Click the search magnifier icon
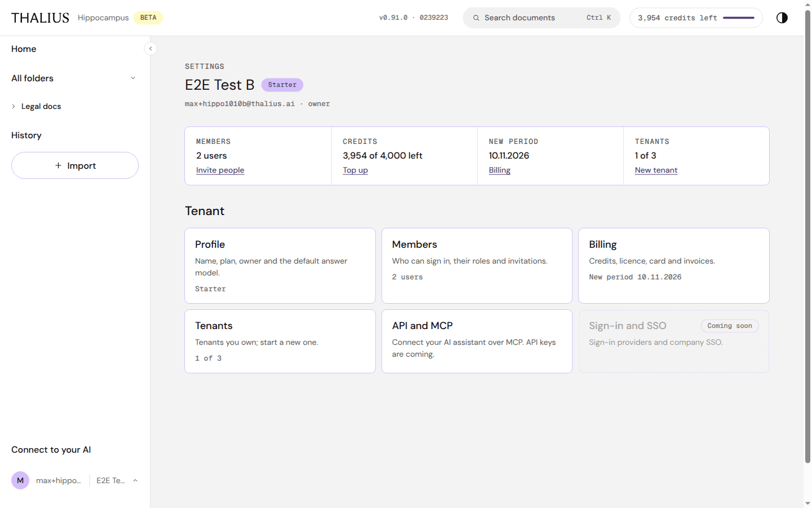Image resolution: width=812 pixels, height=508 pixels. pyautogui.click(x=476, y=18)
